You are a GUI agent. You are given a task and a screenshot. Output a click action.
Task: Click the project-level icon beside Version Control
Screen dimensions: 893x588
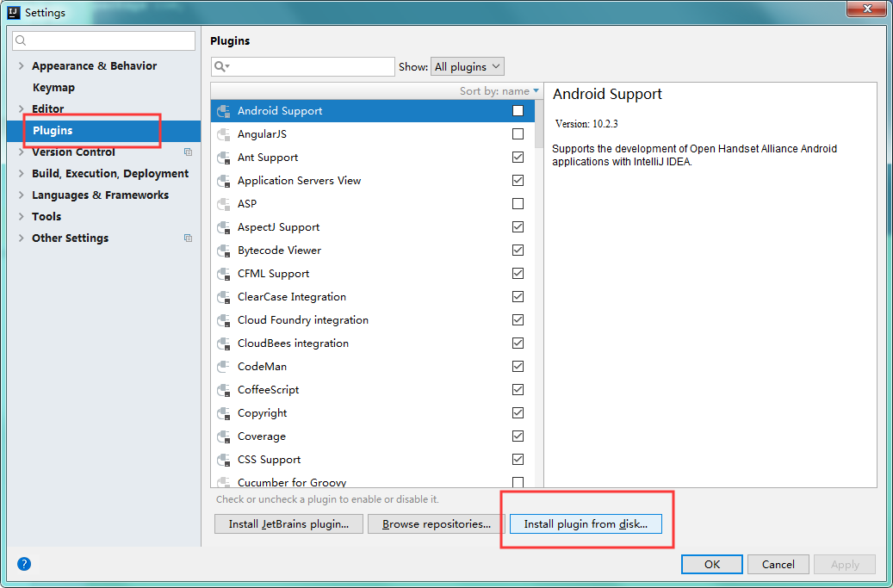click(188, 152)
